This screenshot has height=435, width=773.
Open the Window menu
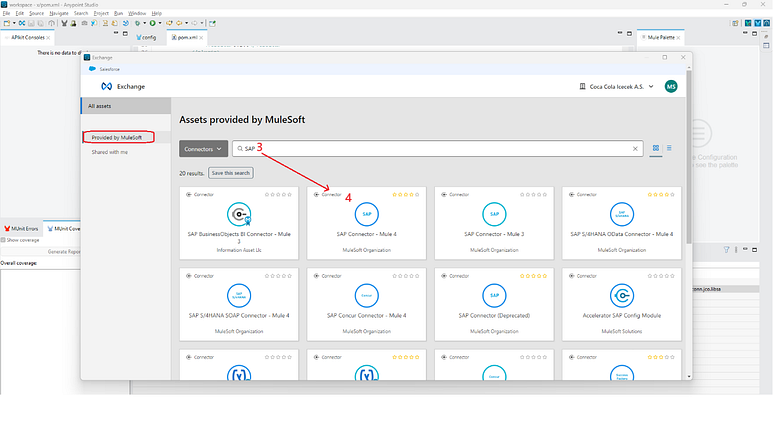(137, 13)
